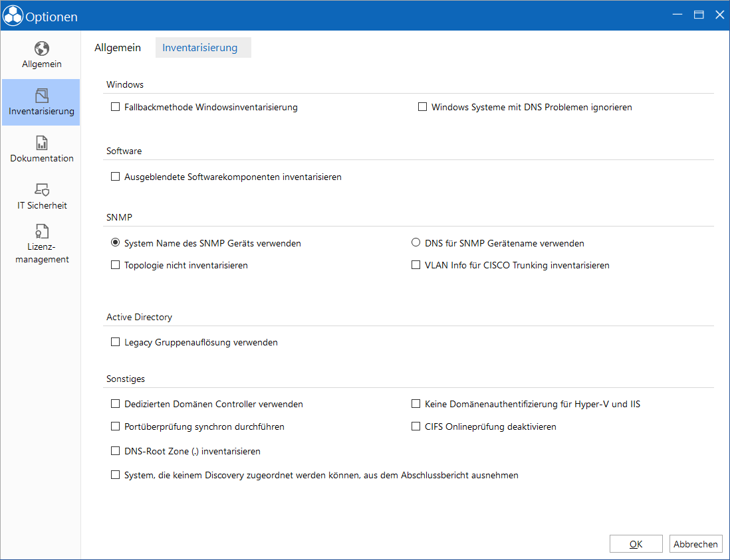
Task: Select the Inventarisierung sidebar icon
Action: point(41,96)
